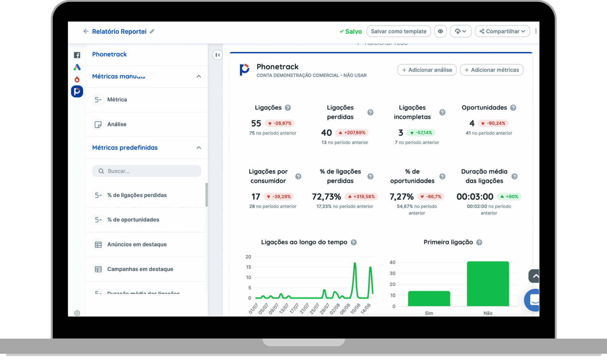Click the metrics list scrollbar
Viewport: 607px width, 364px height.
coord(207,195)
